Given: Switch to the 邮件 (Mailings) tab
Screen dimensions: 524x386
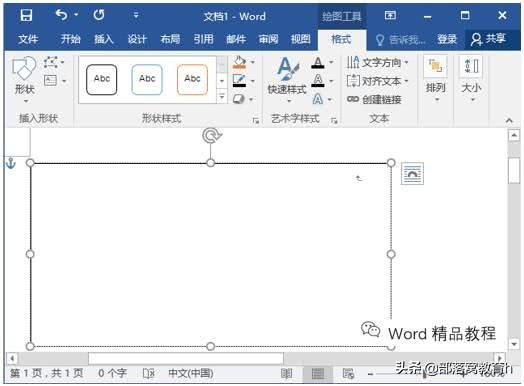Looking at the screenshot, I should [236, 39].
